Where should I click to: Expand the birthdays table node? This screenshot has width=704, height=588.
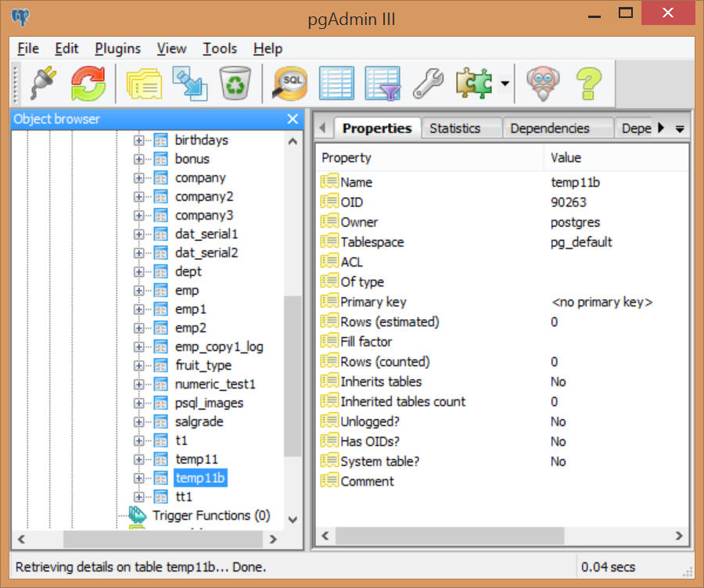pyautogui.click(x=138, y=141)
